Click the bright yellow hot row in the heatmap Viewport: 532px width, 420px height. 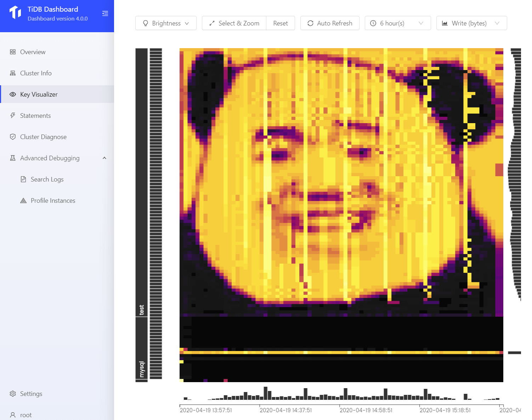click(341, 352)
